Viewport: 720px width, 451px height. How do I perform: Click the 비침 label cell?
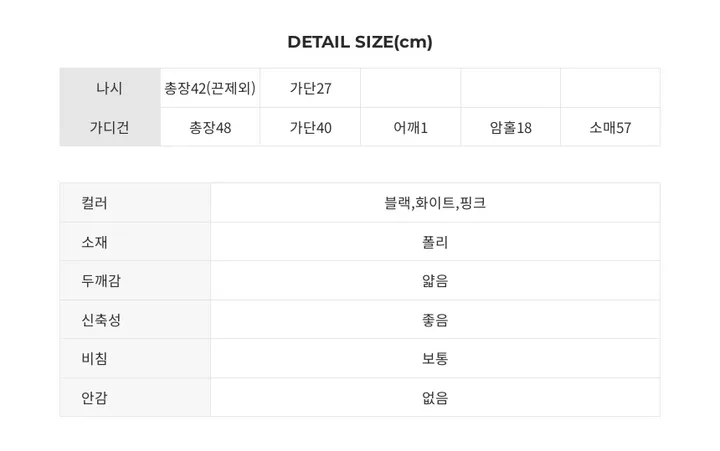coord(95,358)
